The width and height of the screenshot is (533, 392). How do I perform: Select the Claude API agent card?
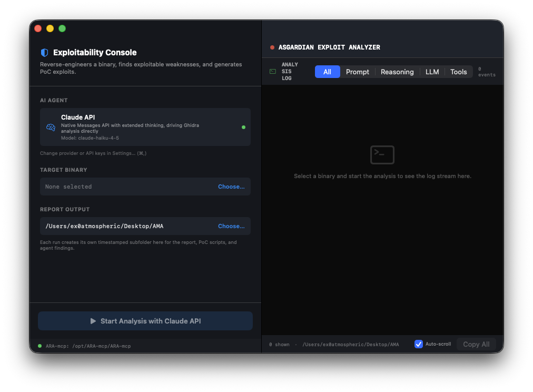145,127
